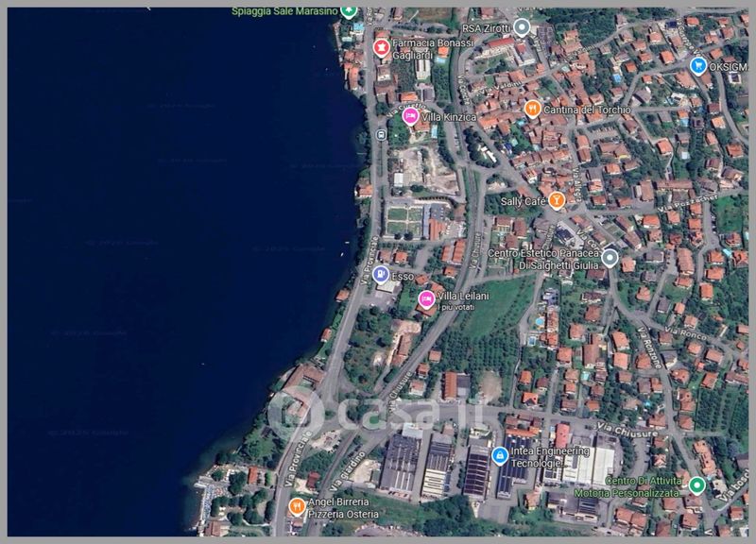Select the Farmacia Bonassi Gagliardi pharmacy pin
Image resolution: width=756 pixels, height=544 pixels.
[382, 46]
